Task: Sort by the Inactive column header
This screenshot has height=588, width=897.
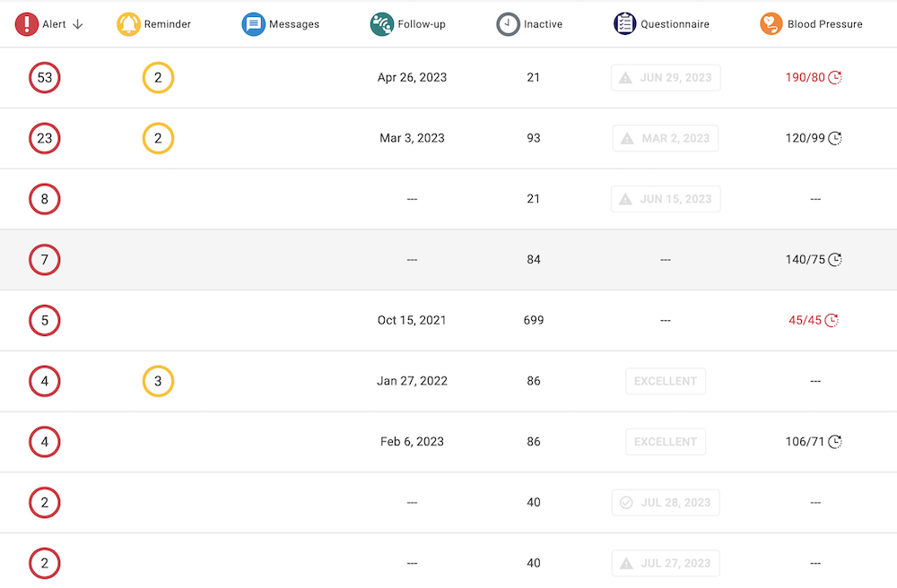Action: [x=543, y=24]
